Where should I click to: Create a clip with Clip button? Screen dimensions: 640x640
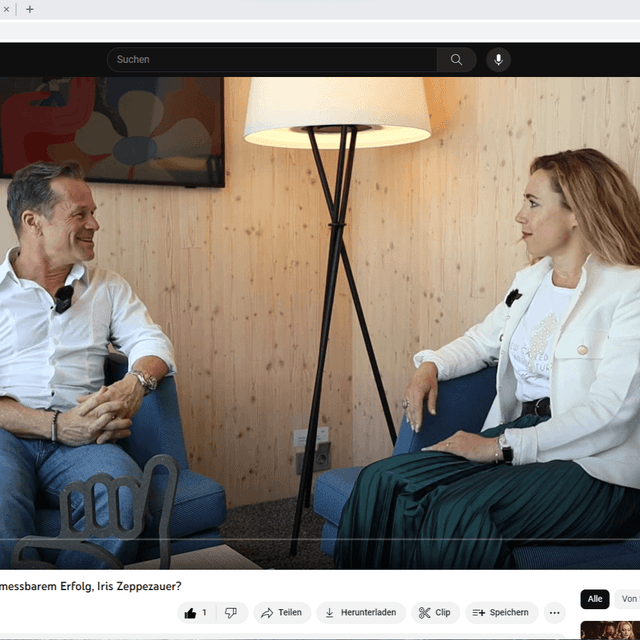(x=434, y=613)
